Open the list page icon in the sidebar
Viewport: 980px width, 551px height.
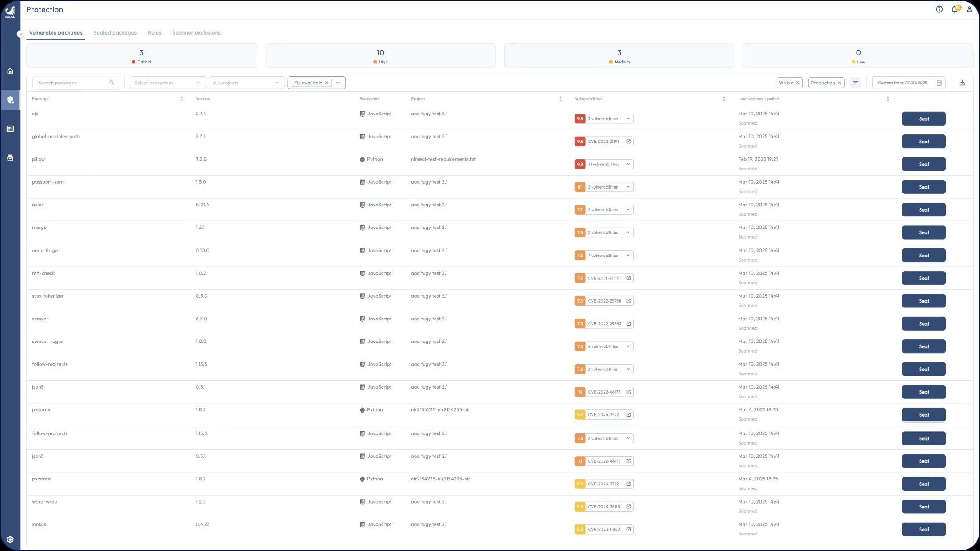point(10,129)
